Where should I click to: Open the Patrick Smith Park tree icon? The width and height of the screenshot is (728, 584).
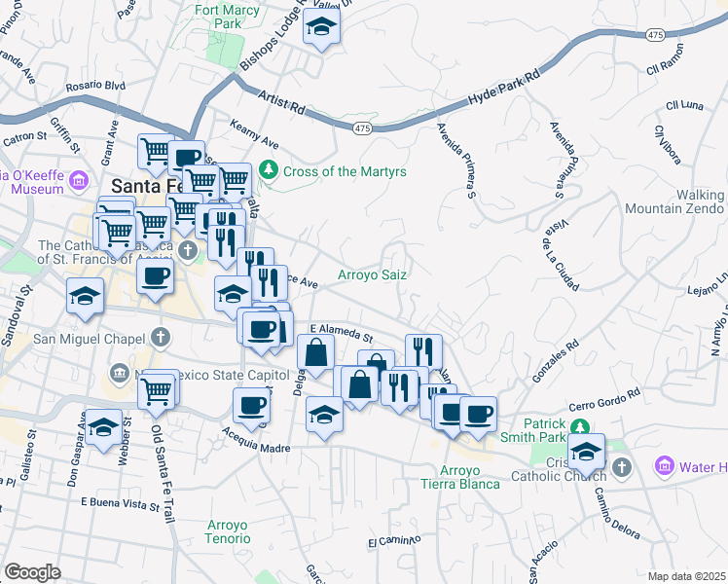(580, 425)
